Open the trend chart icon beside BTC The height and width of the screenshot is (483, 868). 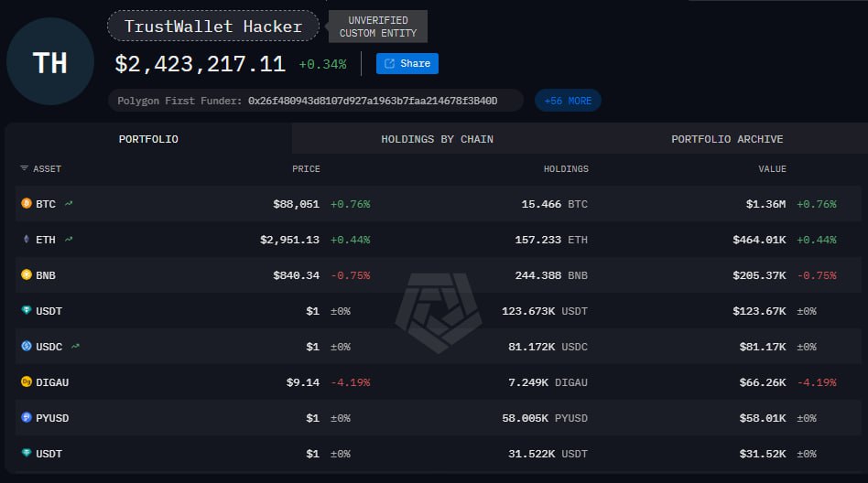[69, 204]
